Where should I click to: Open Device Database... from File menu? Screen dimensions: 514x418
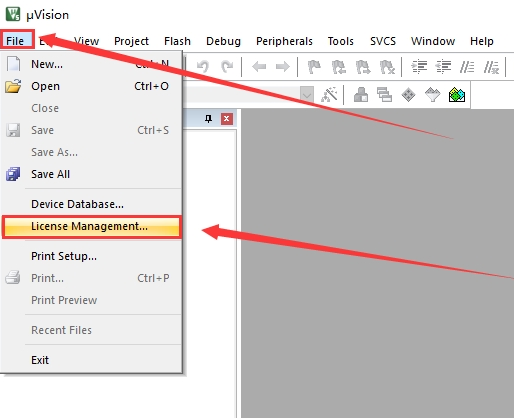pos(91,204)
